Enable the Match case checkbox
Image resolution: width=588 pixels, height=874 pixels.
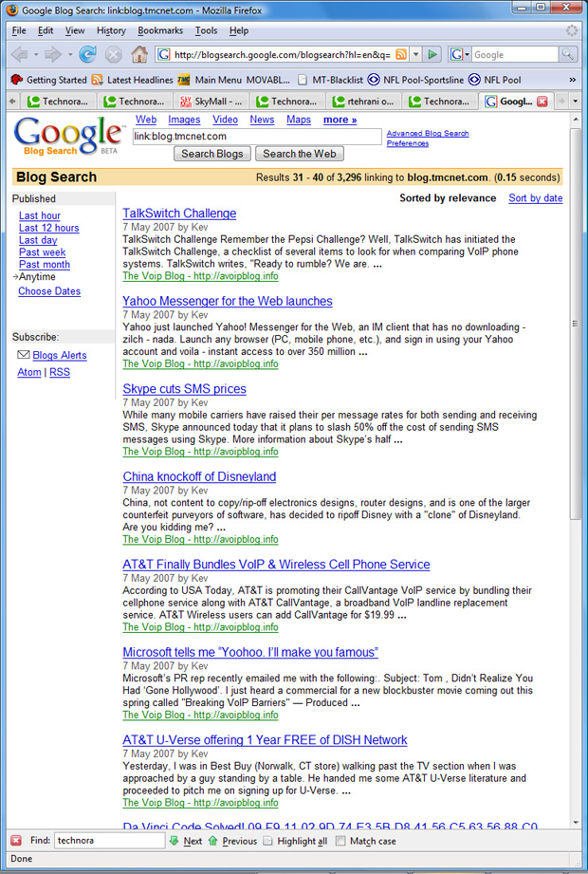tap(340, 841)
